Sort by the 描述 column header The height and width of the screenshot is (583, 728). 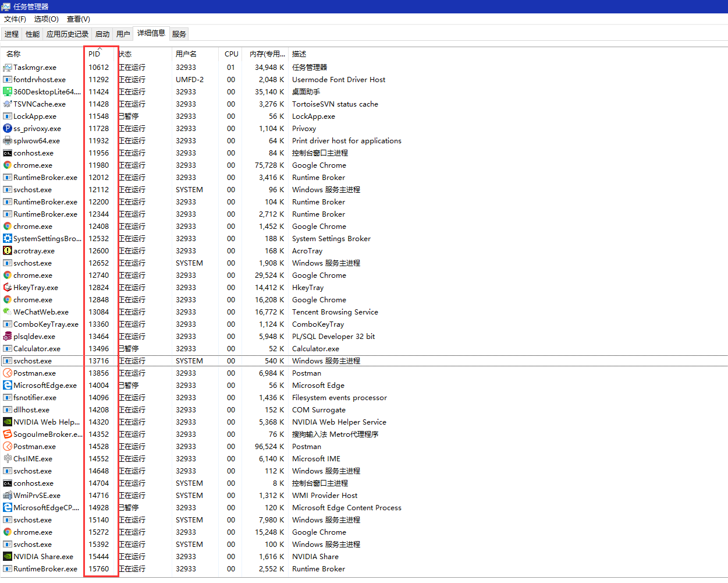point(299,54)
